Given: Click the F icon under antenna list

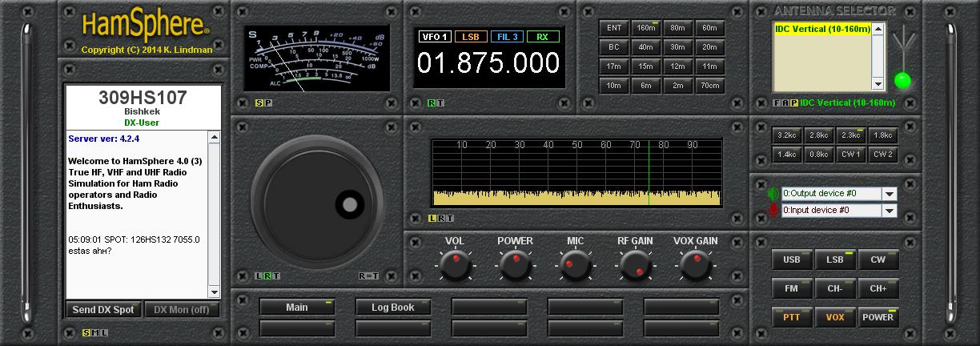Looking at the screenshot, I should tap(777, 103).
